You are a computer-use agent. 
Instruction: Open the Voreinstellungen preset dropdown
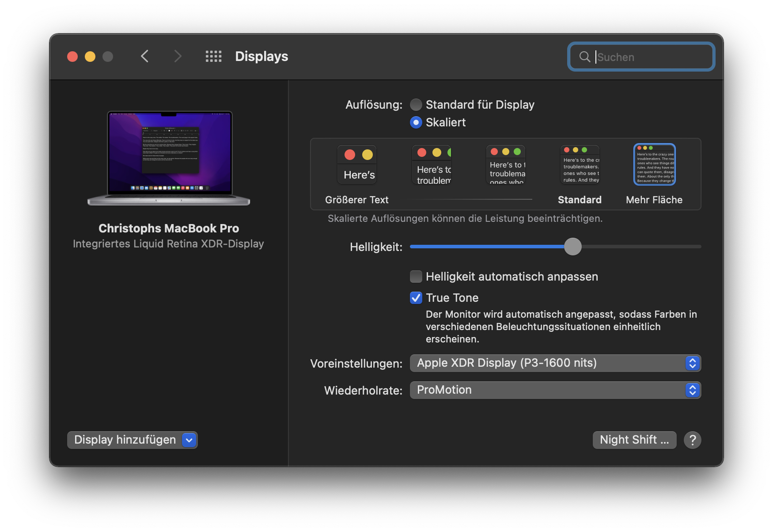(x=556, y=363)
